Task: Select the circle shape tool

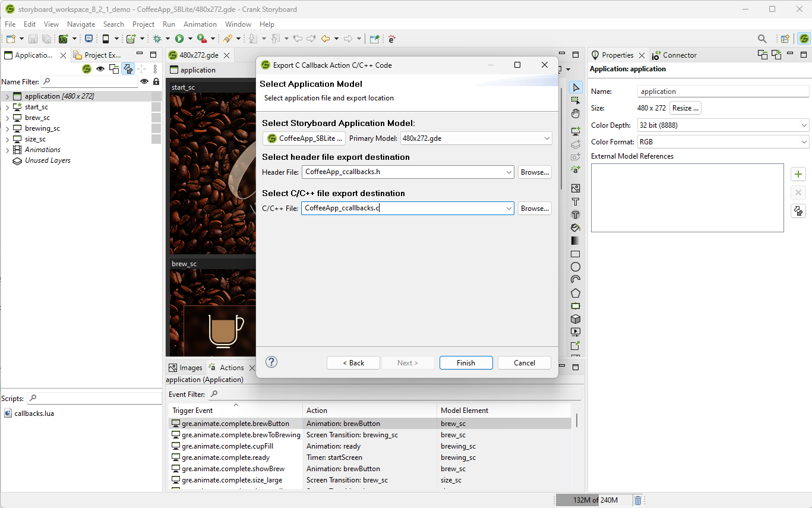Action: (x=576, y=267)
